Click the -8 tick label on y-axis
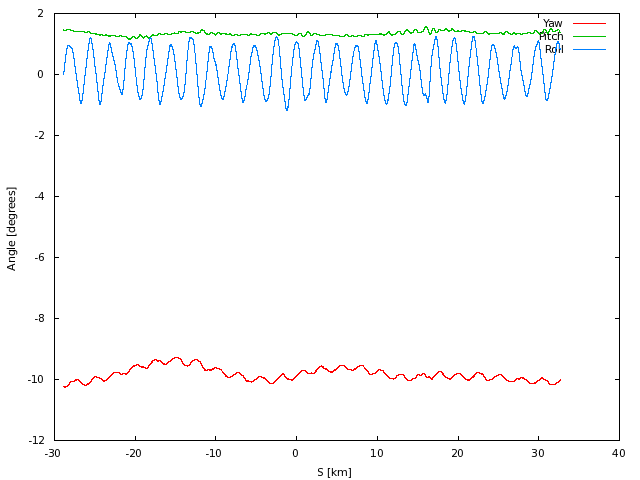 pyautogui.click(x=38, y=318)
